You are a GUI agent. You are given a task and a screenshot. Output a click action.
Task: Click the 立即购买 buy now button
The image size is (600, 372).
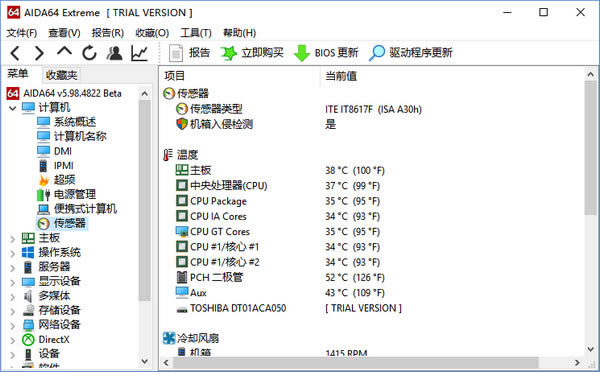tap(253, 53)
